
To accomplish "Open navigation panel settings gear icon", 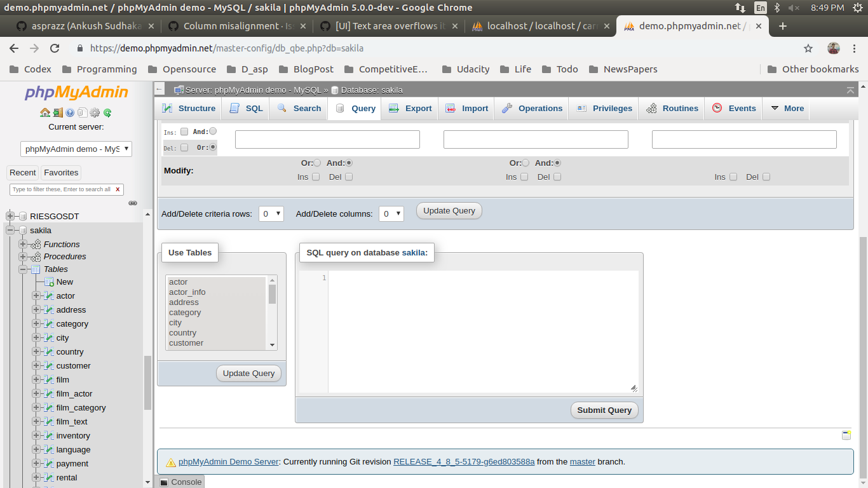I will (95, 112).
